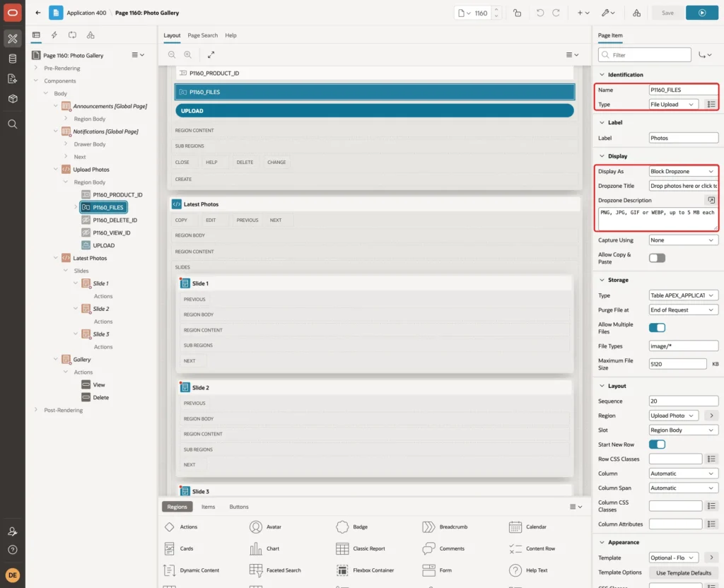
Task: Zoom out the layout view
Action: click(x=172, y=54)
